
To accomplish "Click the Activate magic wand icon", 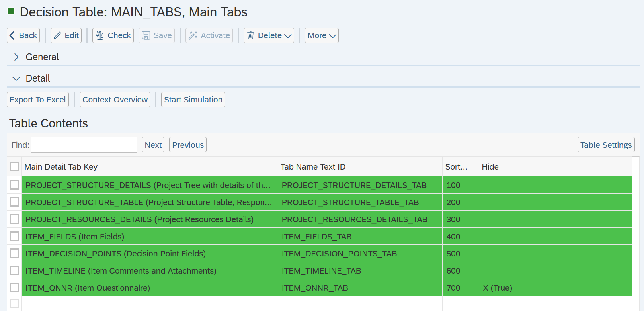I will (193, 35).
